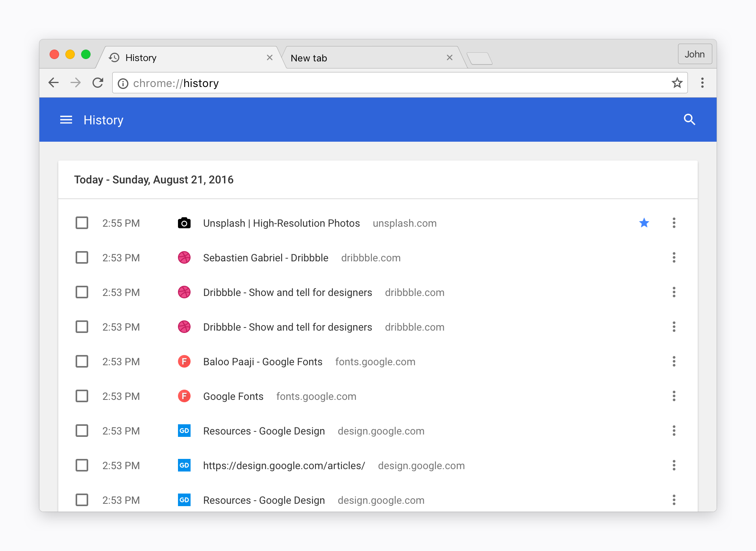
Task: View site info icon in address bar
Action: pyautogui.click(x=123, y=83)
